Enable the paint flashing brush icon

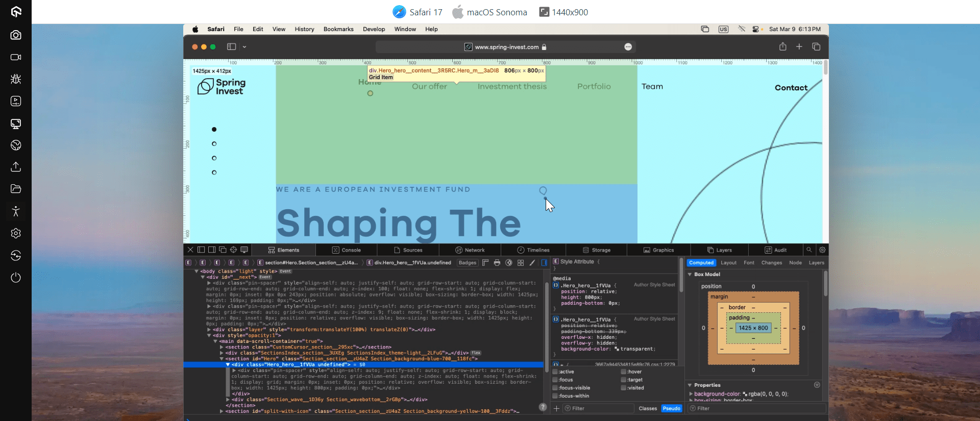532,263
